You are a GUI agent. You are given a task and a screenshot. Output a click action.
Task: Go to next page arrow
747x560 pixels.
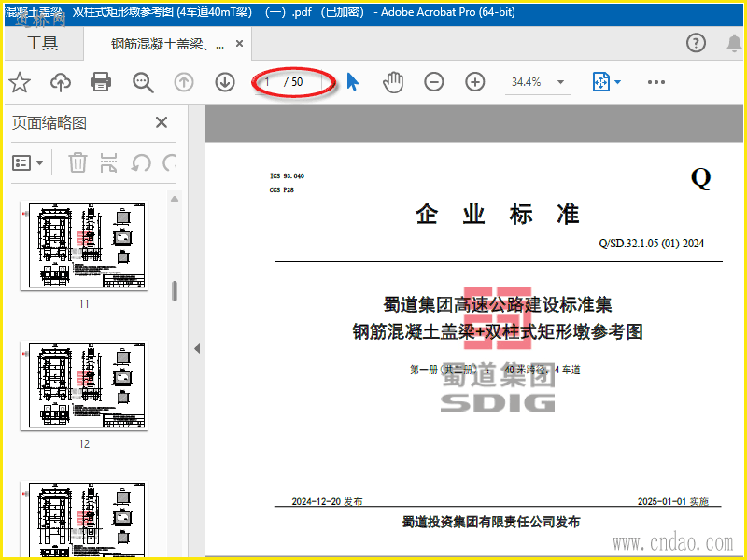click(225, 82)
